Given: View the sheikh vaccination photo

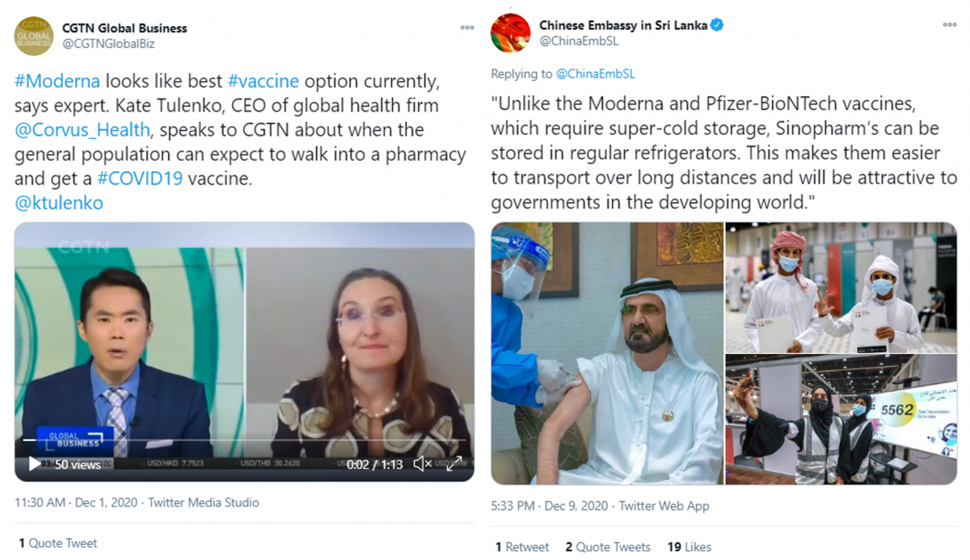Looking at the screenshot, I should pos(607,353).
